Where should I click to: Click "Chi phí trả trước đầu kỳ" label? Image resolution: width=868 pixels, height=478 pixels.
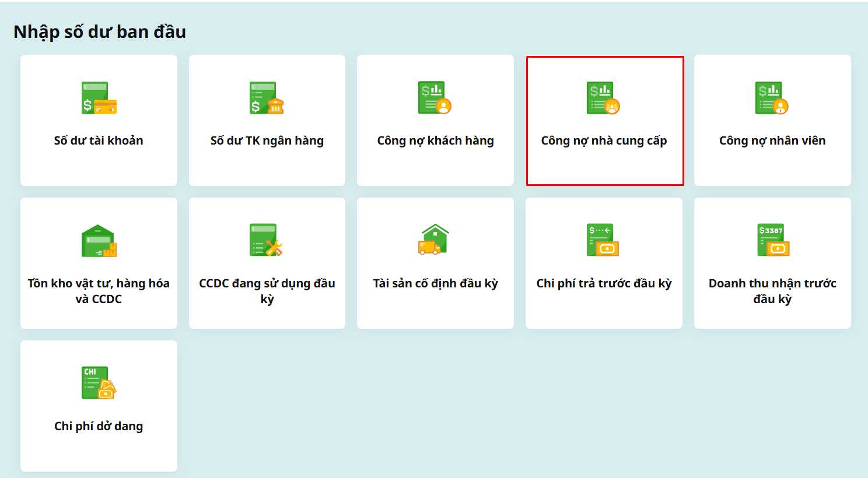(x=604, y=283)
